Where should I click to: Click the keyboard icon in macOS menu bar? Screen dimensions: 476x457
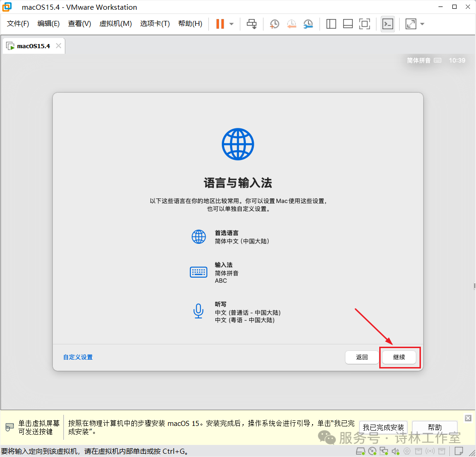[438, 60]
